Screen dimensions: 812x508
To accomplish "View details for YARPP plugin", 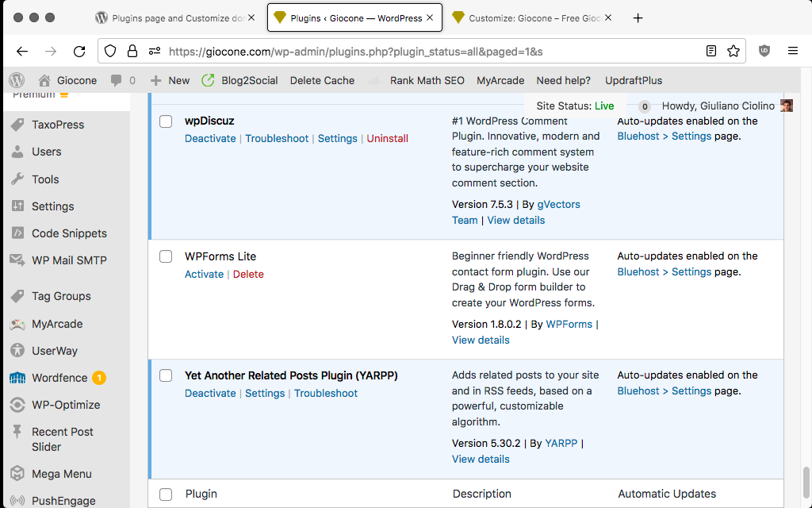I will point(481,460).
